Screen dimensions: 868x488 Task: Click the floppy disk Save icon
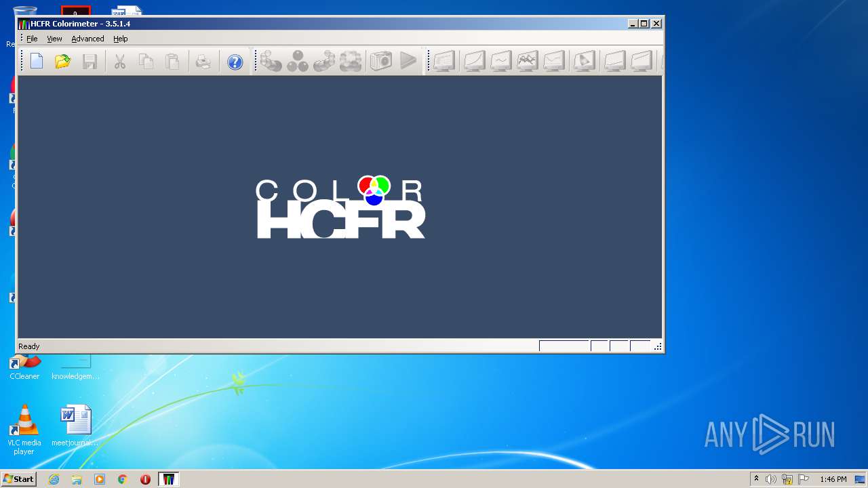(x=90, y=62)
